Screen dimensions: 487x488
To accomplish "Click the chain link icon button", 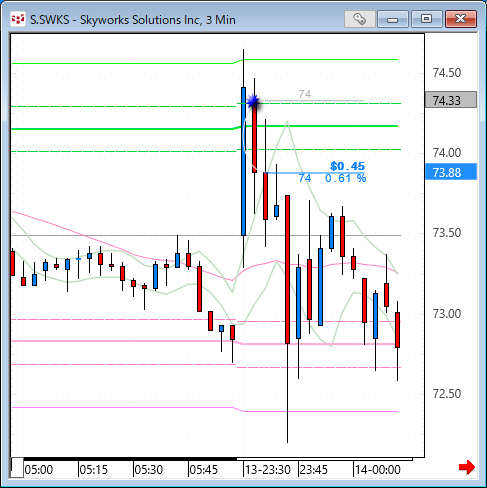I will (360, 19).
